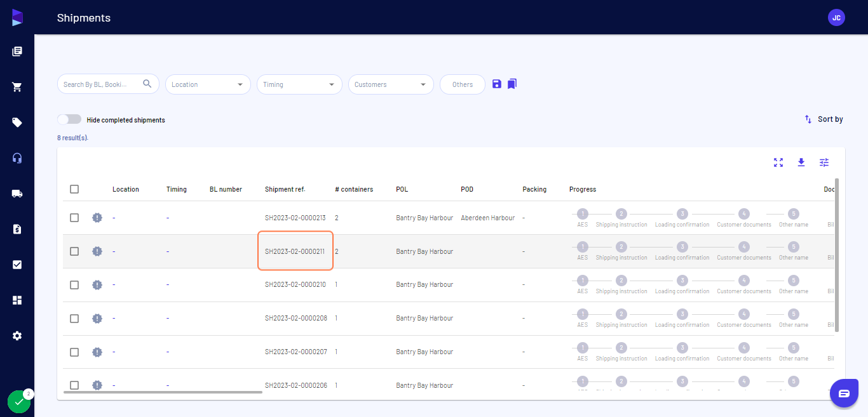This screenshot has width=868, height=417.
Task: Check the box for SH2023-02-0000208
Action: click(x=74, y=319)
